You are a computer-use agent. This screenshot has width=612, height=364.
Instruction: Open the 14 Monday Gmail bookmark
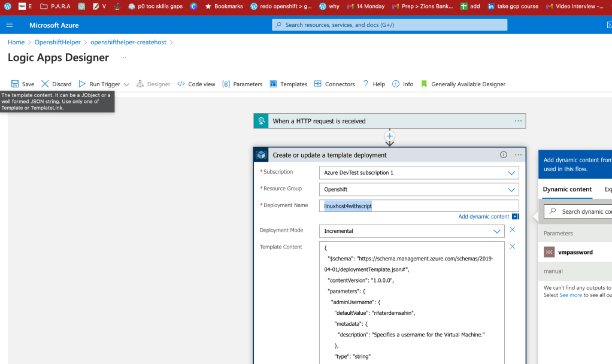[x=366, y=6]
